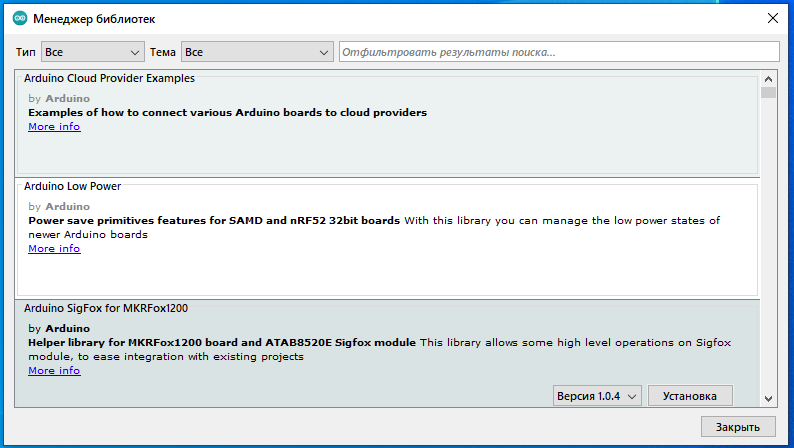Open More info for Cloud Provider Examples
Screen dimensions: 794x448
(54, 127)
